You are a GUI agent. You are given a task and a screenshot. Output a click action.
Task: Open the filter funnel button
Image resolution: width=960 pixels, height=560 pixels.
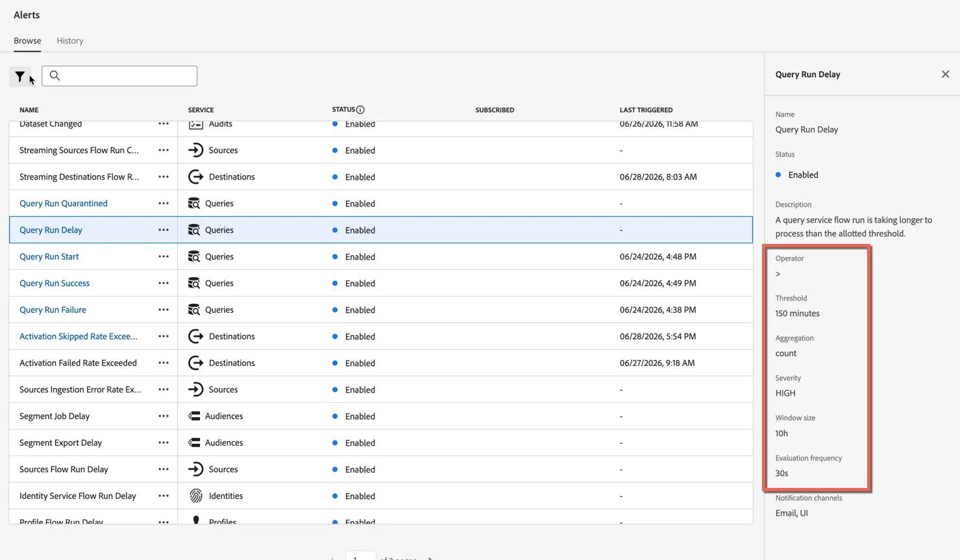coord(20,77)
